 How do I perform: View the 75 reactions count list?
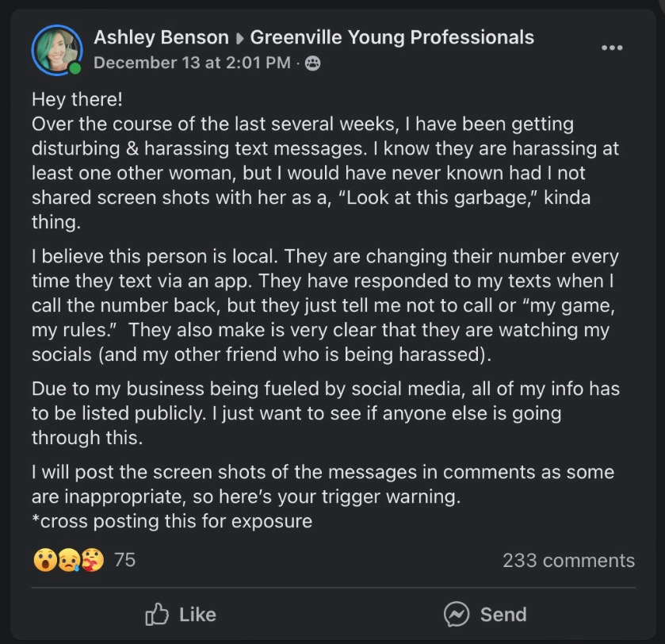124,560
